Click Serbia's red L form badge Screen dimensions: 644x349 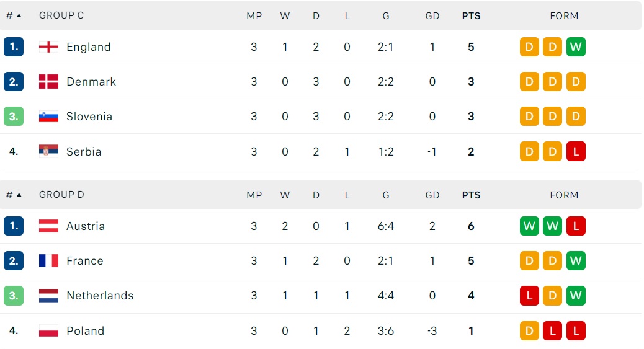576,151
